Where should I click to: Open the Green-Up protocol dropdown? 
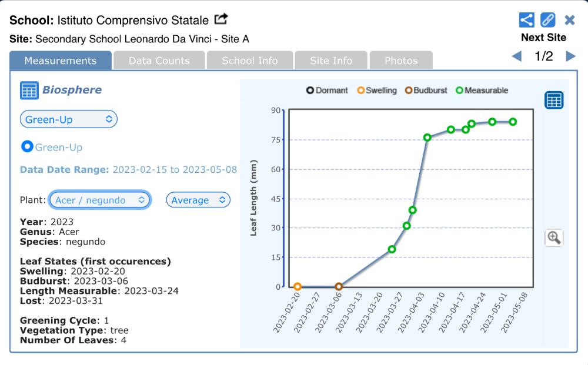point(69,119)
